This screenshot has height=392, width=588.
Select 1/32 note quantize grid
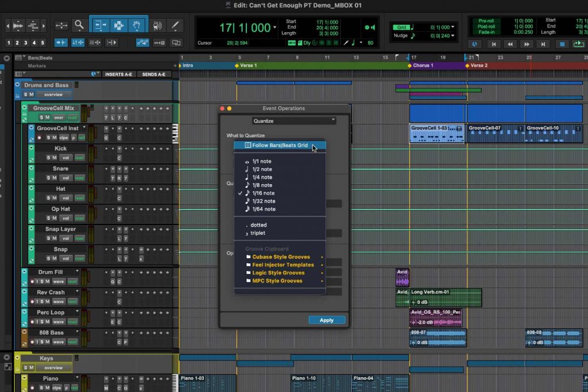tap(280, 201)
